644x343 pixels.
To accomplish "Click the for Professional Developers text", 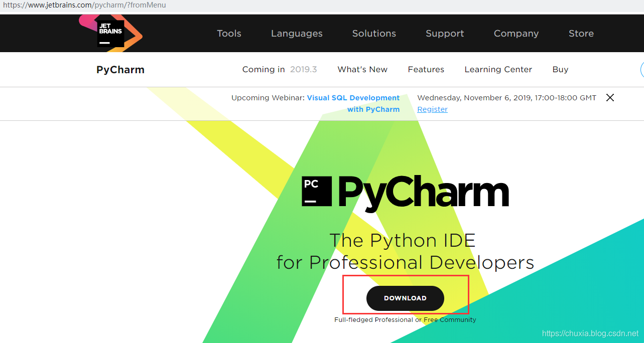I will point(405,262).
